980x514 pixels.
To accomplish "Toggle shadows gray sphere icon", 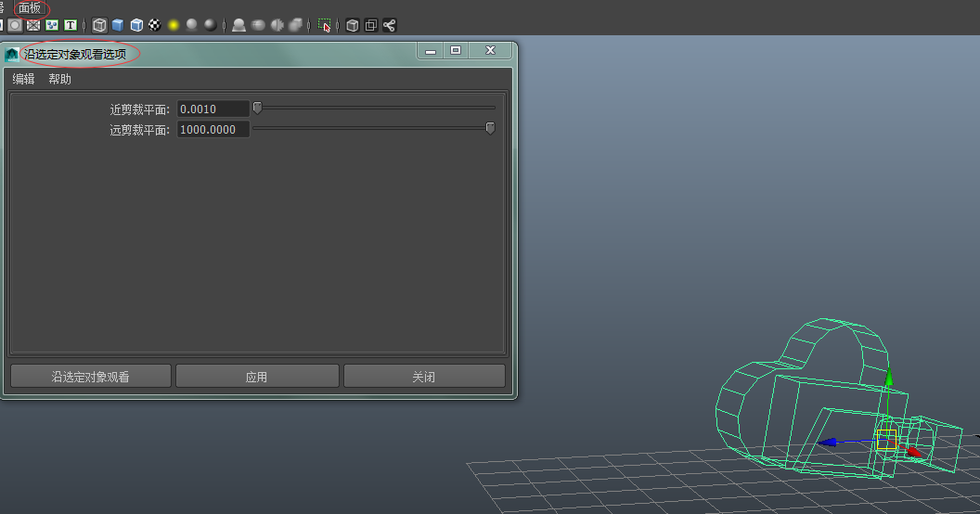I will pyautogui.click(x=192, y=25).
